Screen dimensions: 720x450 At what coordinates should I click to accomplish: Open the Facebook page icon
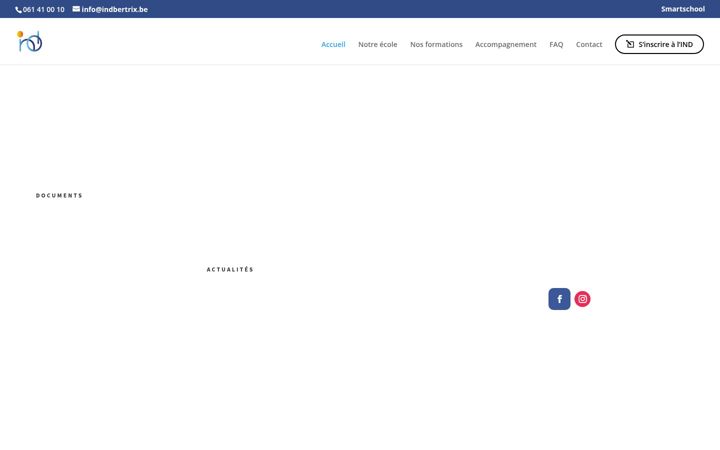559,299
